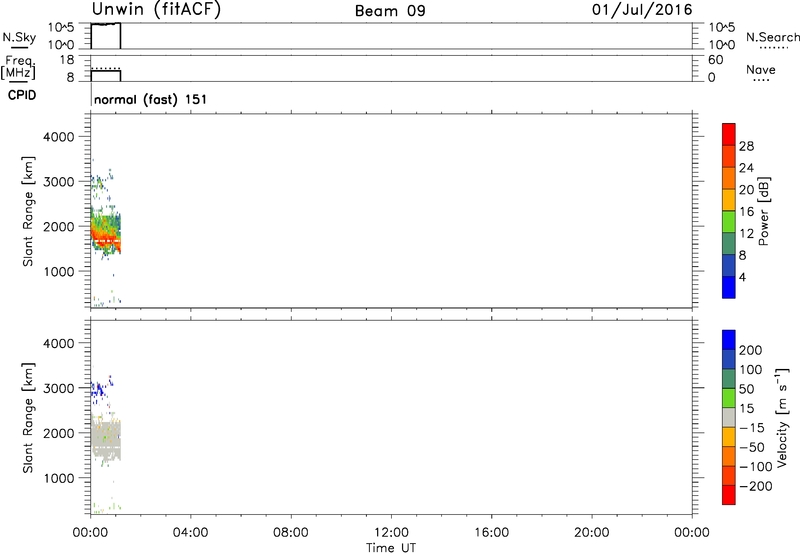Click the 'Slant Range [km]' label of power panel
Viewport: 800px width, 554px height.
pos(28,211)
